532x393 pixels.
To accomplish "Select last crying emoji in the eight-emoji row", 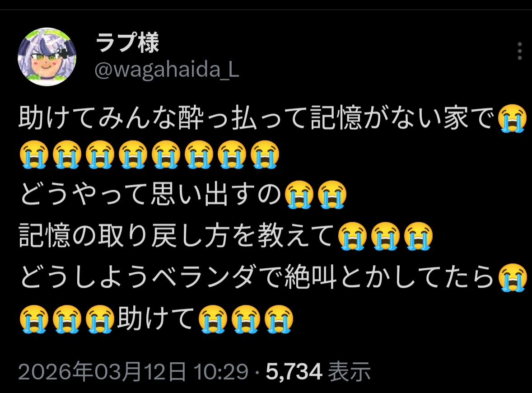I will click(x=265, y=155).
